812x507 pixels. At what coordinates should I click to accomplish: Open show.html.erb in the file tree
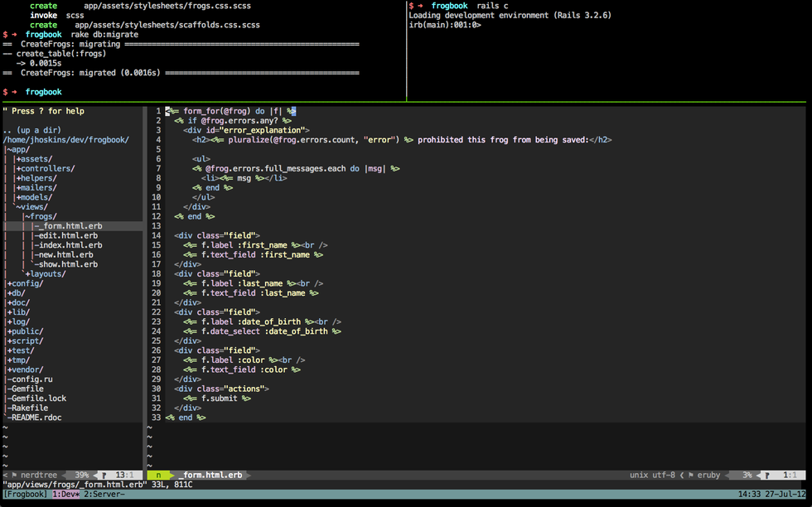68,265
